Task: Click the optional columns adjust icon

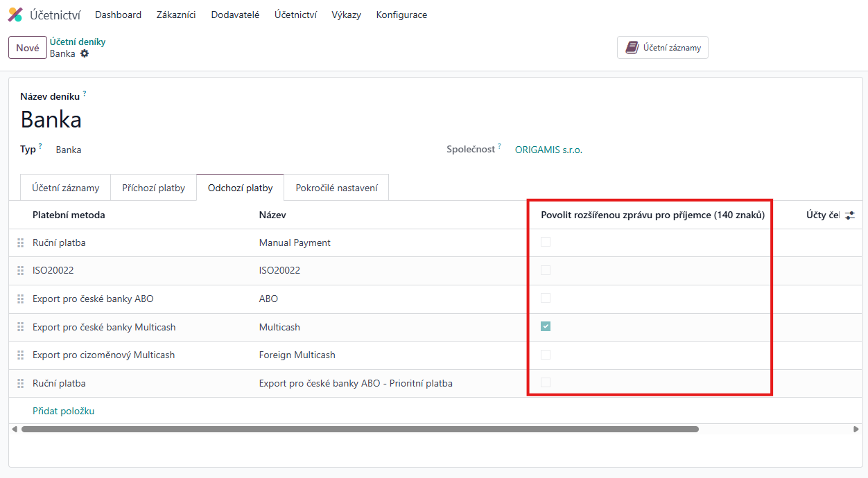Action: pos(850,215)
